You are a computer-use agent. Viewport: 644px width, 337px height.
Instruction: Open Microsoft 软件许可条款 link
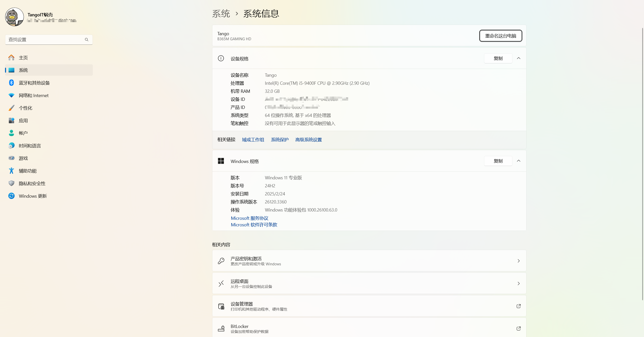coord(254,225)
